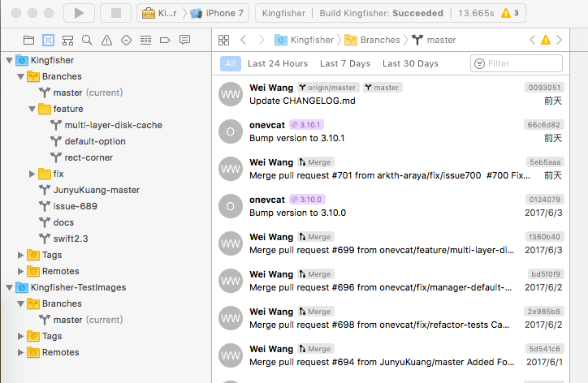Select the rect-corner branch
This screenshot has width=588, height=383.
(81, 157)
